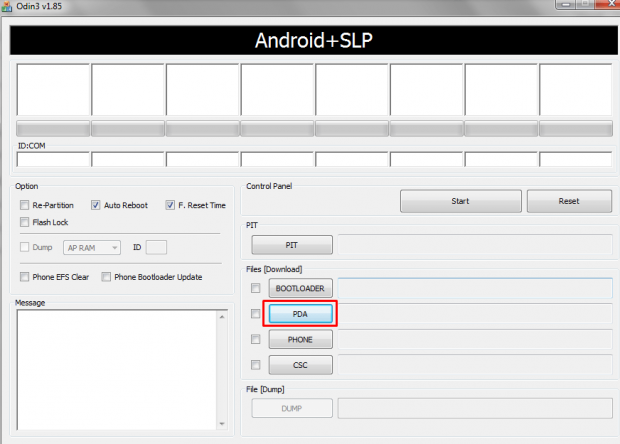This screenshot has width=620, height=444.
Task: Tick the checkbox beside PHONE
Action: click(256, 339)
